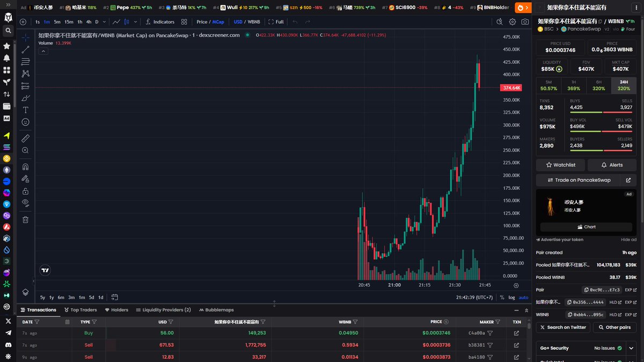Viewport: 644px width, 362px height.
Task: Open chart settings gear icon
Action: click(x=513, y=22)
